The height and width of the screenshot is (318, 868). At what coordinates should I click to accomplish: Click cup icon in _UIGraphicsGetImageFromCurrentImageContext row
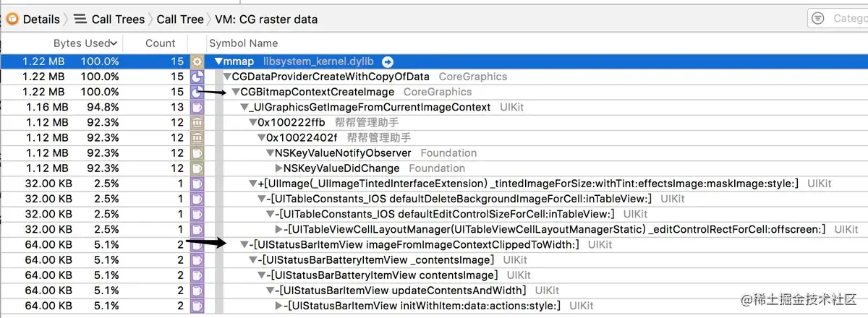click(x=197, y=107)
